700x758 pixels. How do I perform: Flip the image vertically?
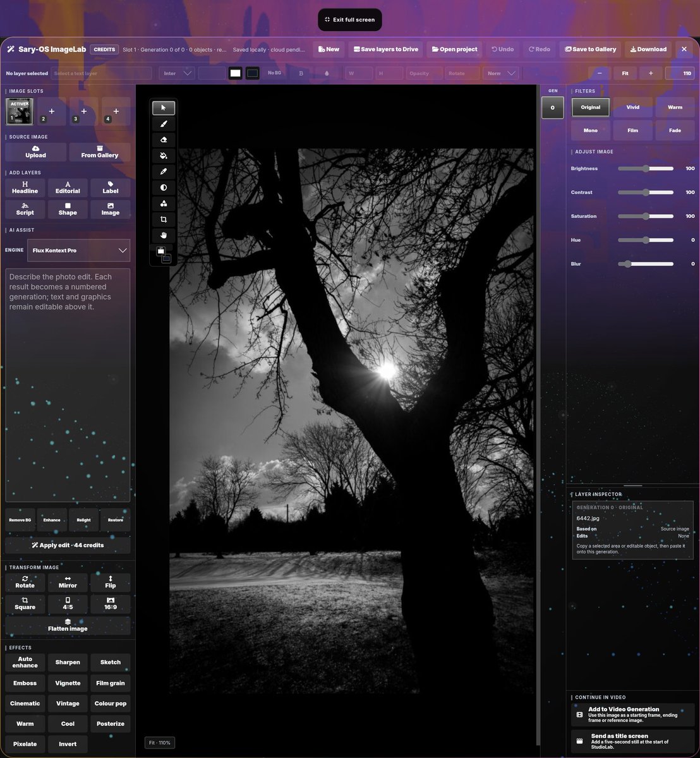[x=111, y=582]
